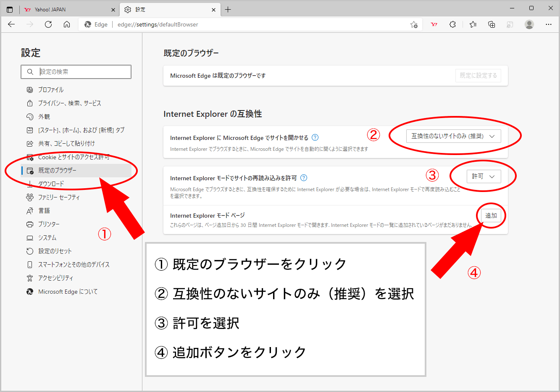The image size is (560, 392).
Task: Select the 設定 tab
Action: pos(170,9)
